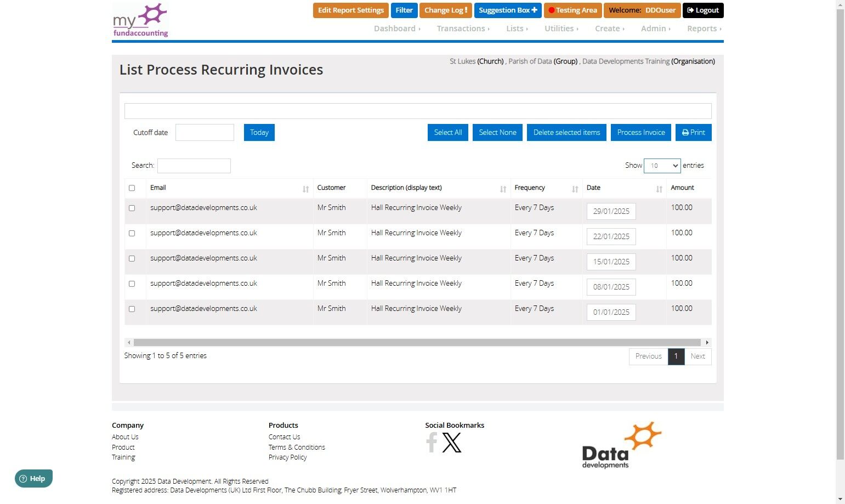Screen dimensions: 845x504
Task: Click the horizontal table scrollbar
Action: pos(417,342)
